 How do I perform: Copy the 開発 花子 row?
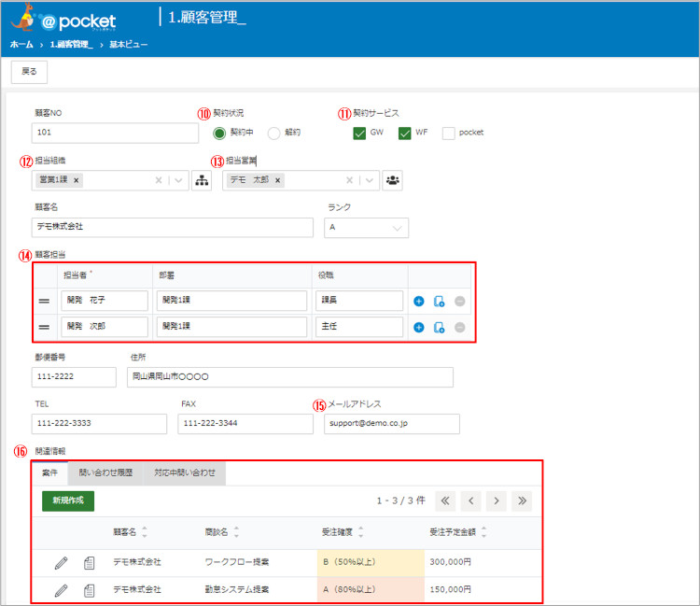[439, 302]
